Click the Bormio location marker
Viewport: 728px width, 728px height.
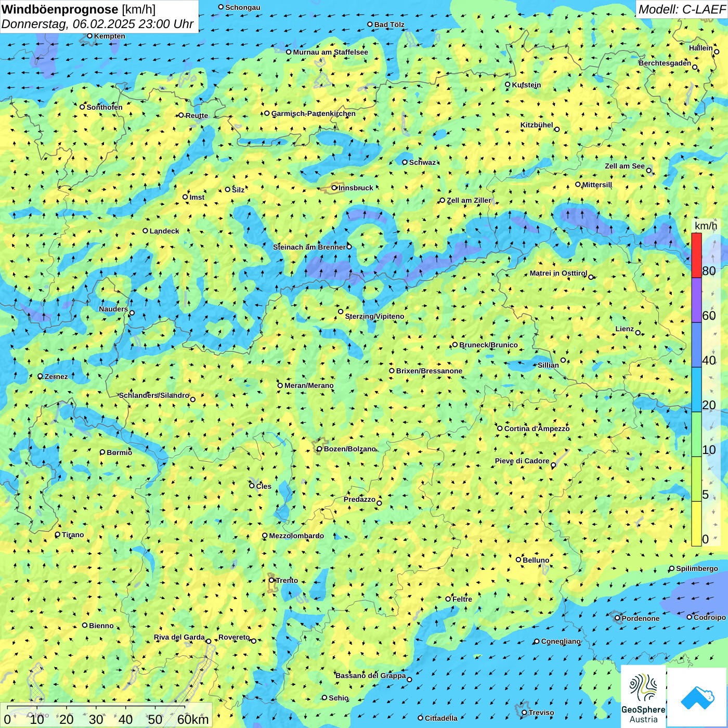click(x=102, y=452)
